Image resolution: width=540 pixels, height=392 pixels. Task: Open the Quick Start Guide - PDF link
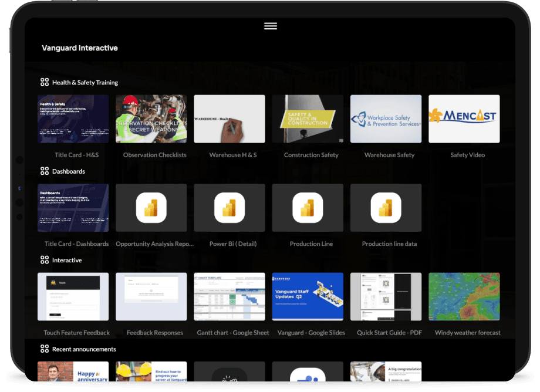(386, 296)
